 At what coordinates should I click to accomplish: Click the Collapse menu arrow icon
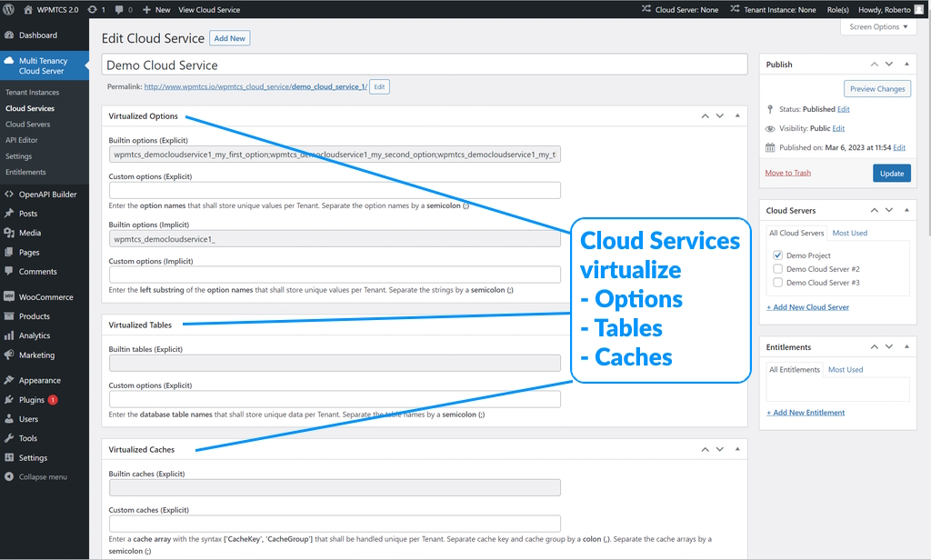[x=9, y=477]
